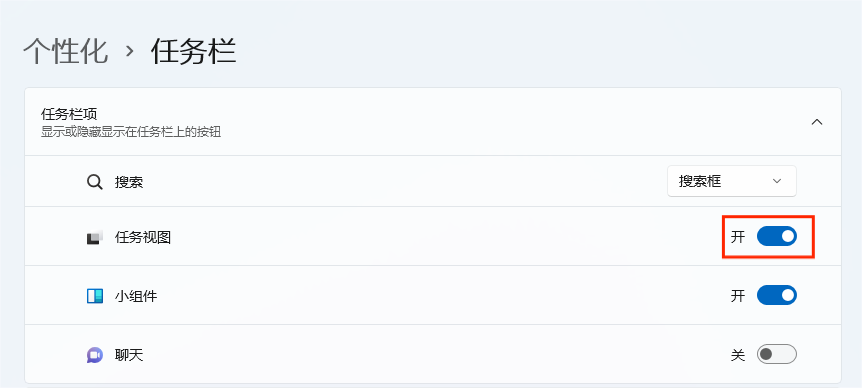Click the 聊天 row label
The image size is (862, 388).
tap(129, 355)
